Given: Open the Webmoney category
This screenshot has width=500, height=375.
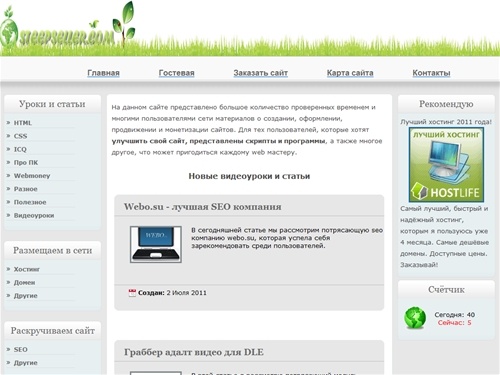Looking at the screenshot, I should (x=32, y=176).
